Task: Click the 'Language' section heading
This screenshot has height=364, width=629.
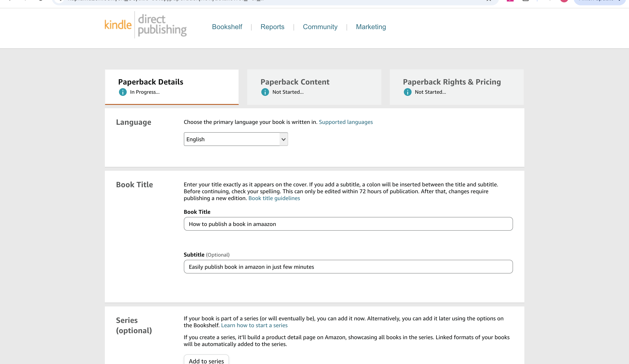Action: 134,122
